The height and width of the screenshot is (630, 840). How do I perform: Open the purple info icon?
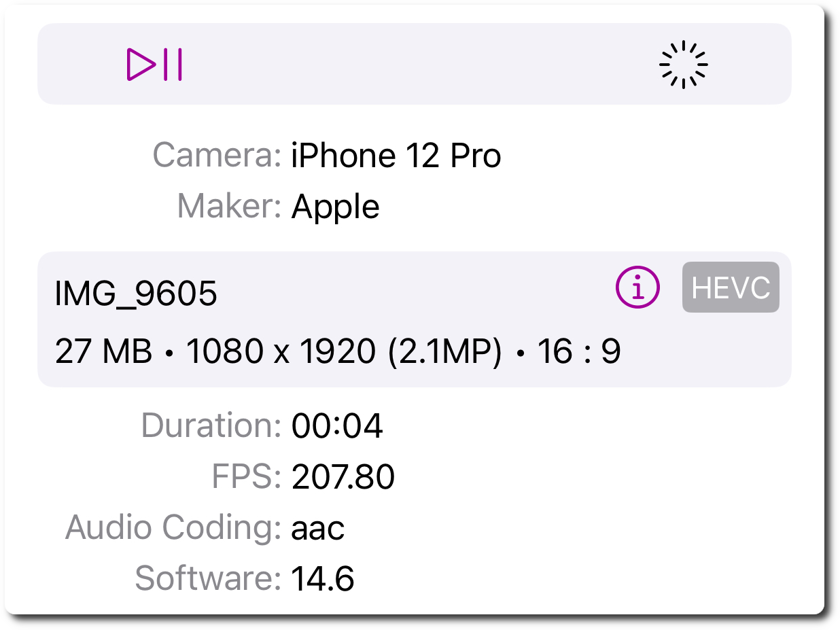point(637,287)
